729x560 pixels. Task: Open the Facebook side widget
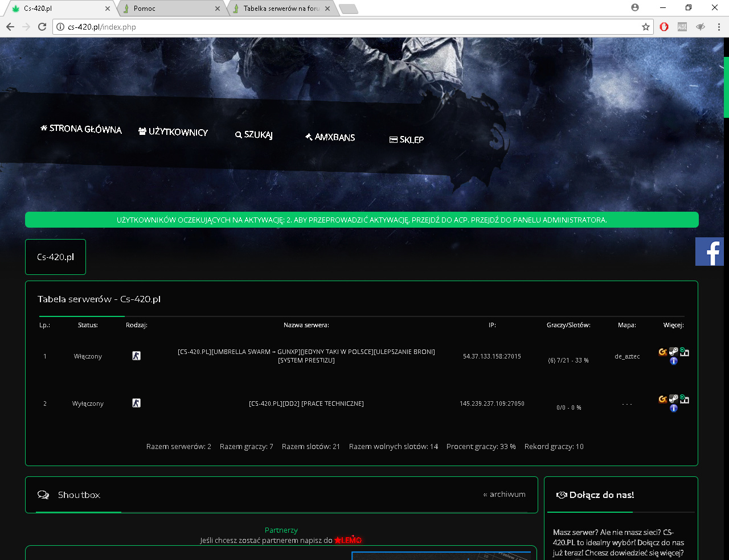[710, 252]
